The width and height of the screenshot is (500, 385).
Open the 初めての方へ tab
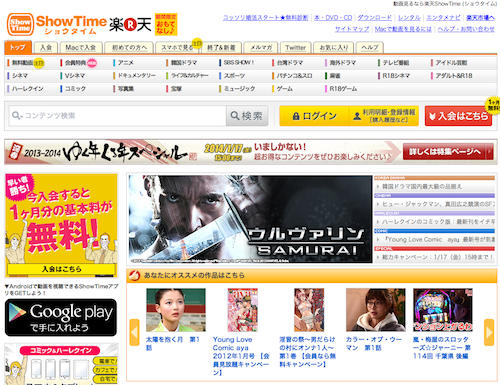[x=129, y=48]
